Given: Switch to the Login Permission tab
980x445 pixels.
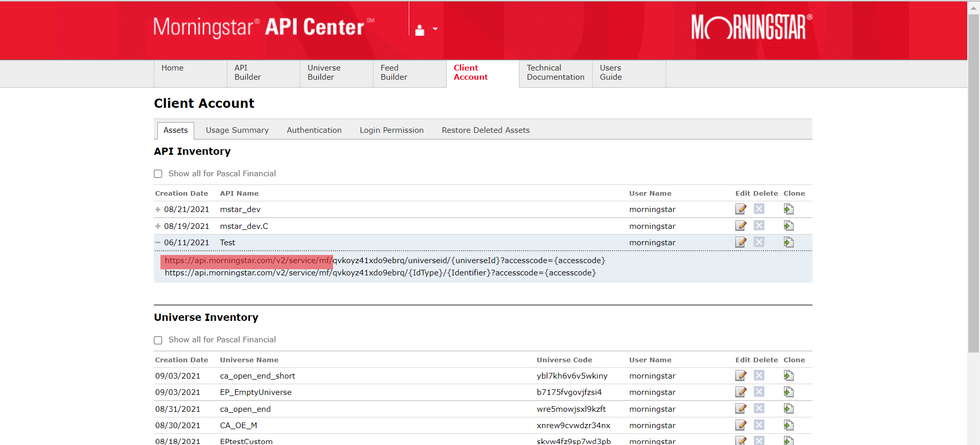Looking at the screenshot, I should click(391, 130).
